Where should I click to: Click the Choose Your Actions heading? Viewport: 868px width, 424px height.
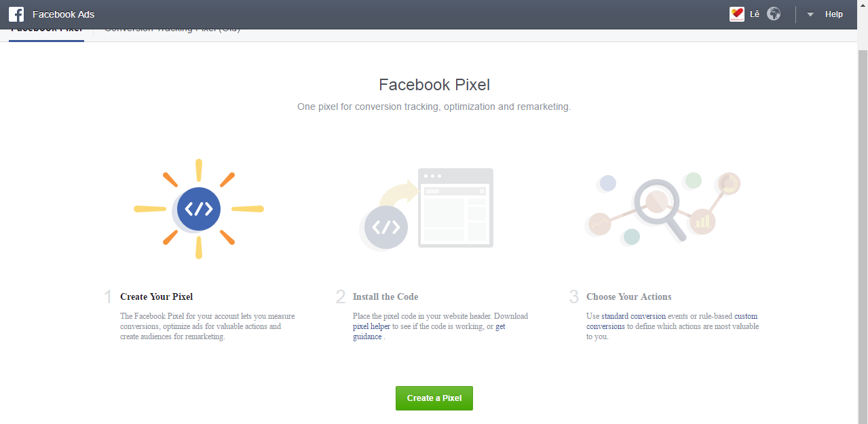point(628,296)
